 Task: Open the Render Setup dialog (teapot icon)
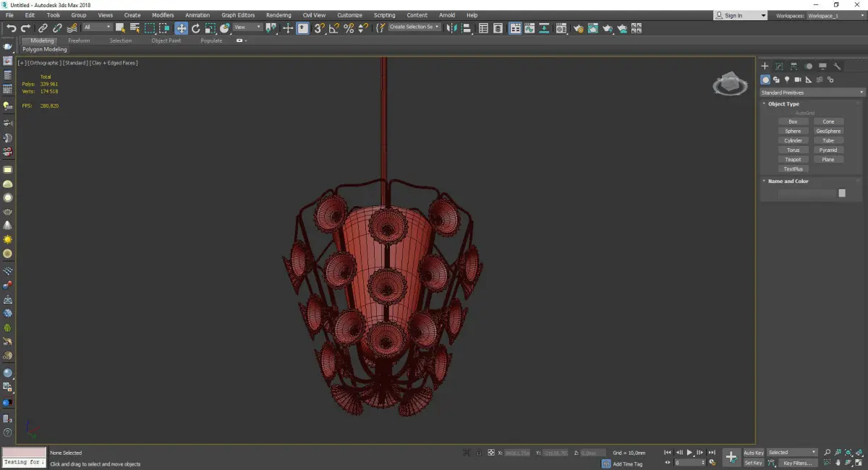[578, 28]
